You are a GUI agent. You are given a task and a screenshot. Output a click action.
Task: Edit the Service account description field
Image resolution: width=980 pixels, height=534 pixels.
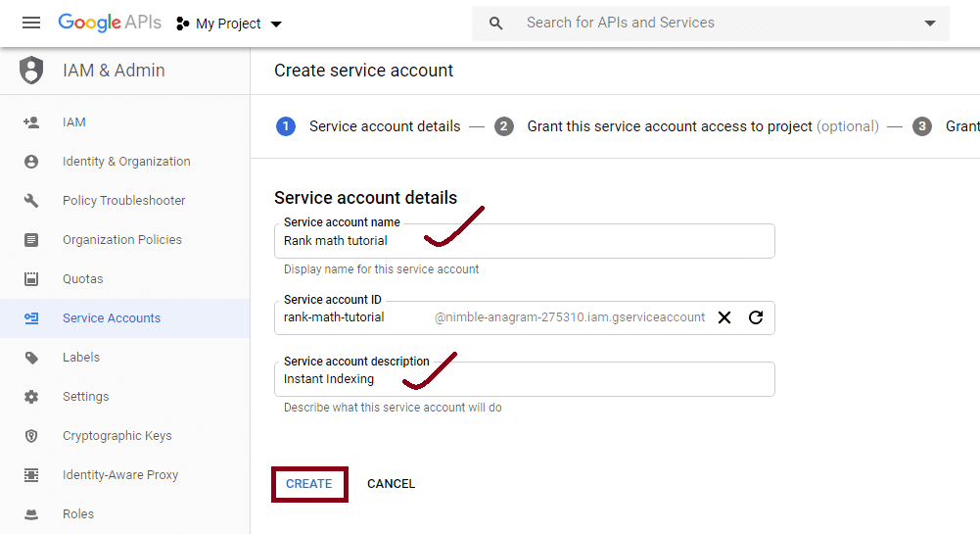525,379
